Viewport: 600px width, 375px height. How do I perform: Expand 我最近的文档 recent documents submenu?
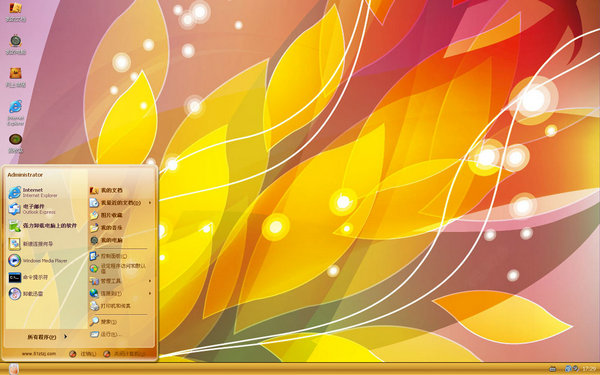[121, 203]
